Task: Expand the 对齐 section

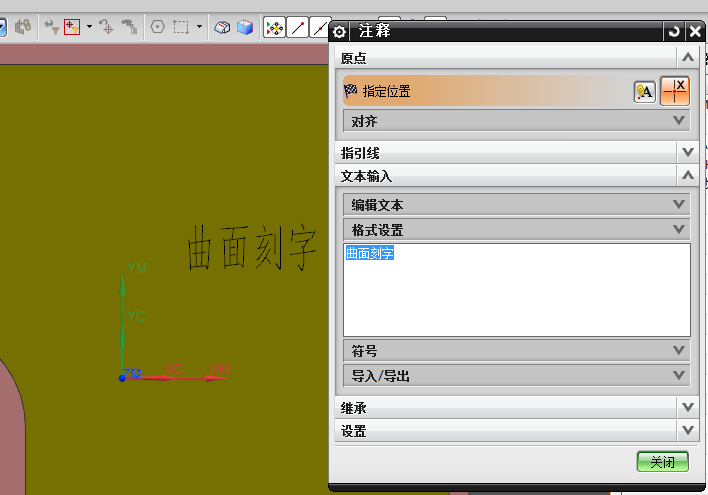Action: pos(680,120)
